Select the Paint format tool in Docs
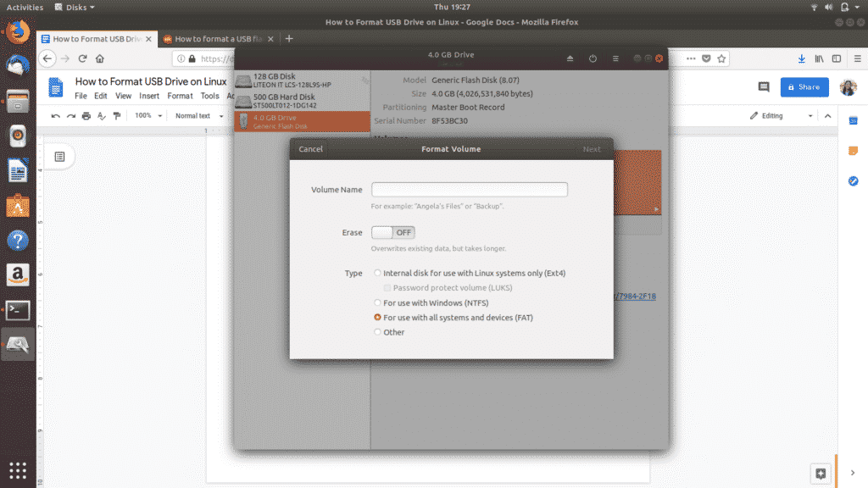 (117, 116)
